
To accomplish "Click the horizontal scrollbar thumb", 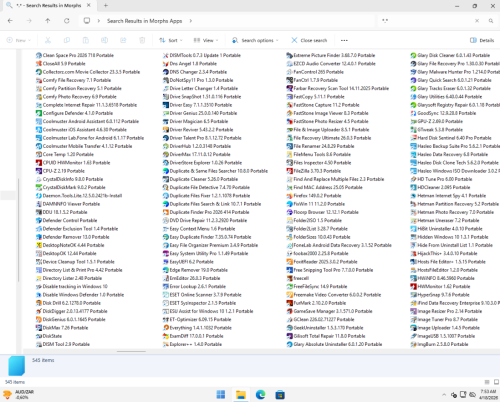I will coord(131,351).
